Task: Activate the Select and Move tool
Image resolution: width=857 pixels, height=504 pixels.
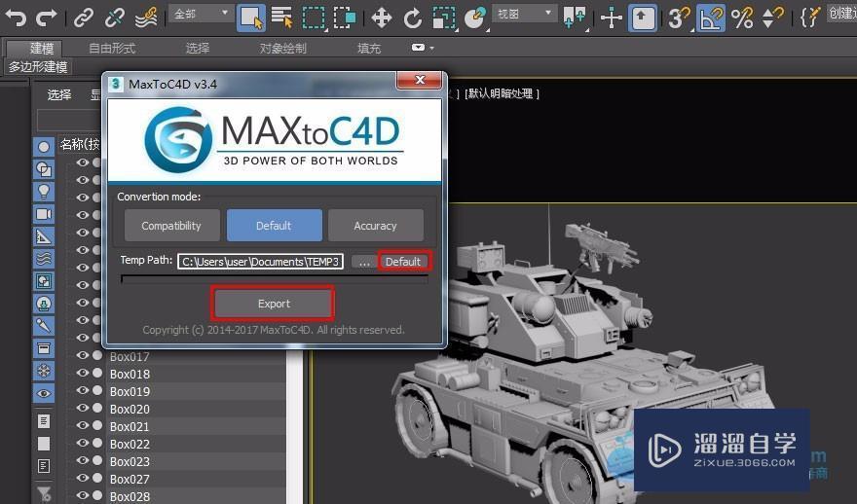Action: [x=382, y=18]
